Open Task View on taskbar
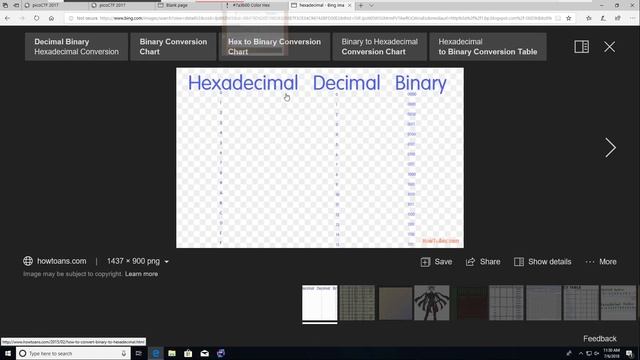Viewport: 640px width, 360px height. point(139,353)
